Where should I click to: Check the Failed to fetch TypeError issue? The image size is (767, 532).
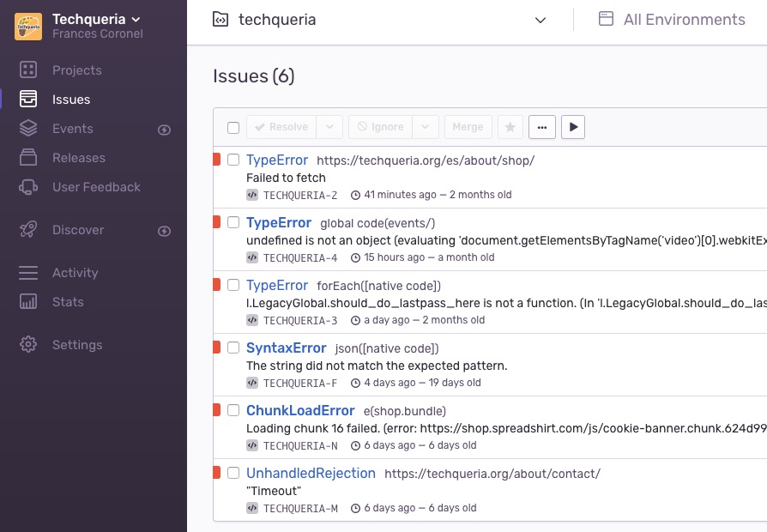[233, 160]
